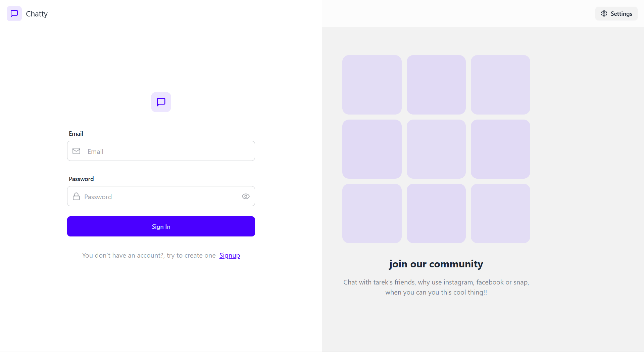Click the envelope icon in the Email field

(x=76, y=151)
